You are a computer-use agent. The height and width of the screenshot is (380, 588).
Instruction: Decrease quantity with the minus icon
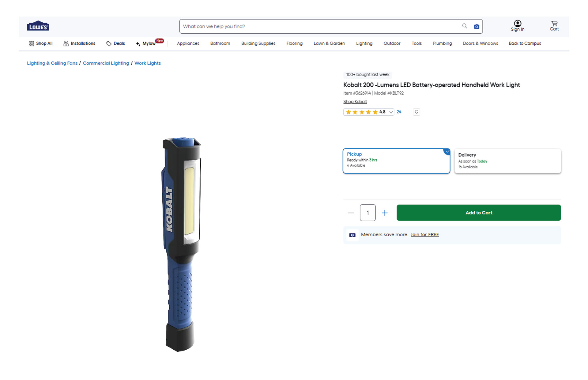tap(351, 213)
